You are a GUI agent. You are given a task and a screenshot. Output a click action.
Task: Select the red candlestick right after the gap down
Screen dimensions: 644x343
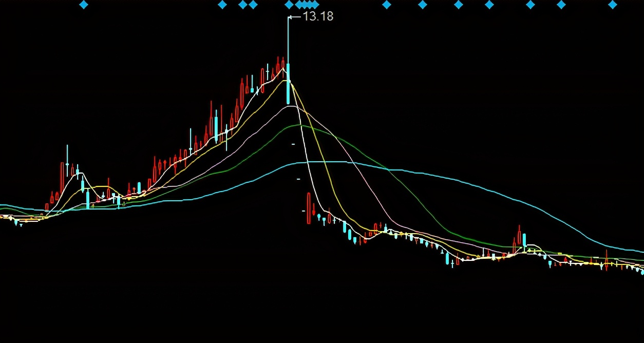[309, 208]
